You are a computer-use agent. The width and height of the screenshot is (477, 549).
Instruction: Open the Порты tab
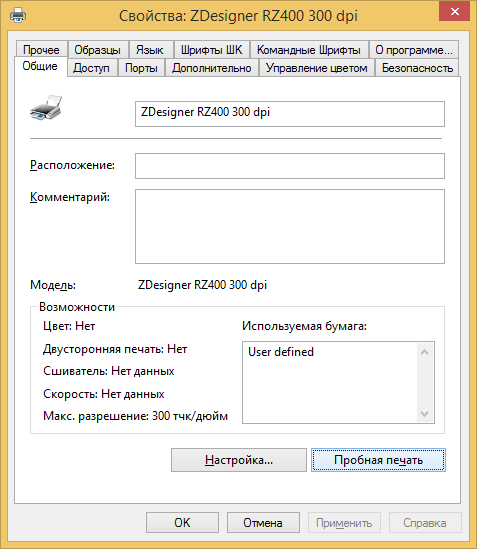point(141,68)
